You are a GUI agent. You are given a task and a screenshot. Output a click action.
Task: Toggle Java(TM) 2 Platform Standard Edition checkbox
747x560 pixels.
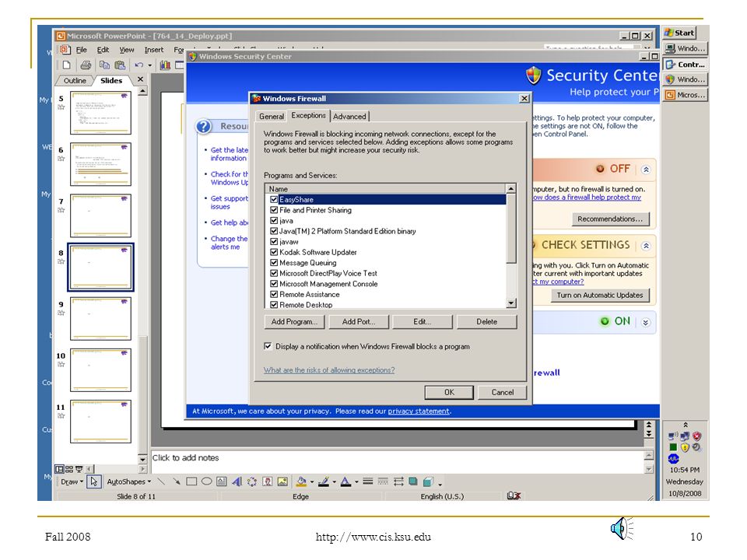tap(274, 231)
